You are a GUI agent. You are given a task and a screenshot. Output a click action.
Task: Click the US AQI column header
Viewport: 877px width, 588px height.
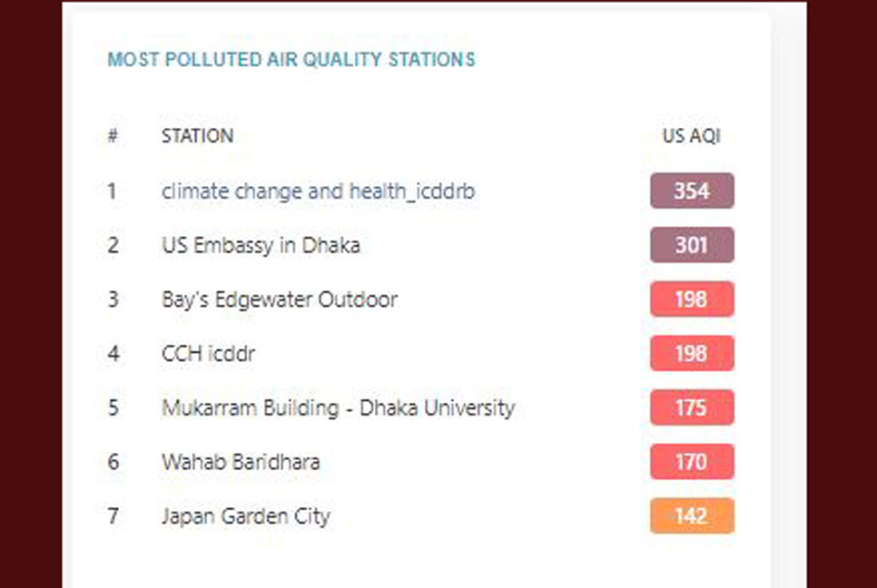point(691,136)
